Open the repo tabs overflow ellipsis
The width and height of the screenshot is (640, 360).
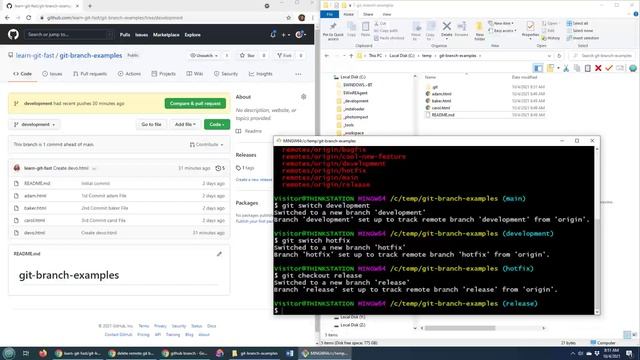click(298, 74)
